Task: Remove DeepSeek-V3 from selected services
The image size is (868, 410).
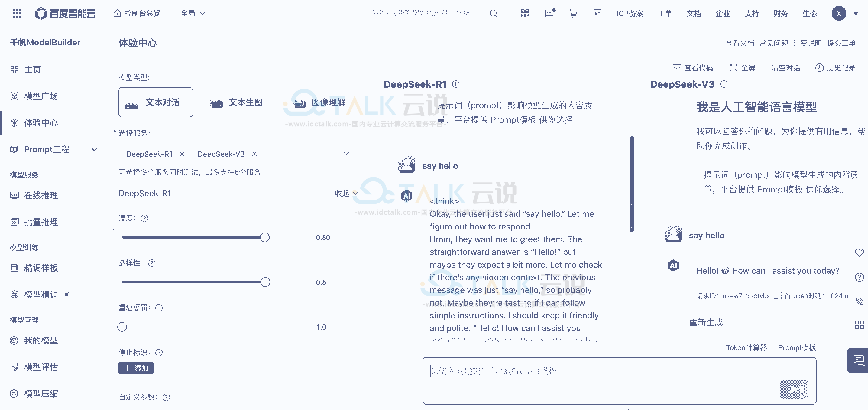Action: pos(255,154)
